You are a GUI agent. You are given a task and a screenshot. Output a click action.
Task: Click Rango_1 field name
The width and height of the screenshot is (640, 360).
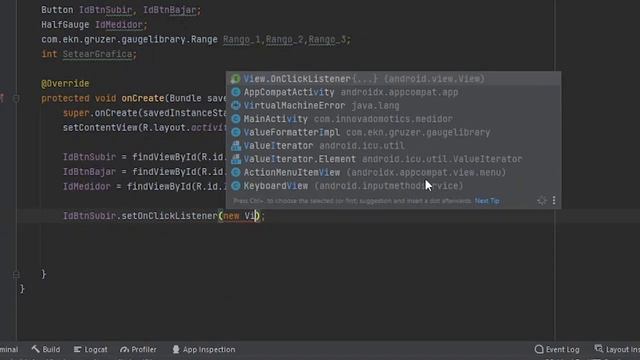point(242,40)
